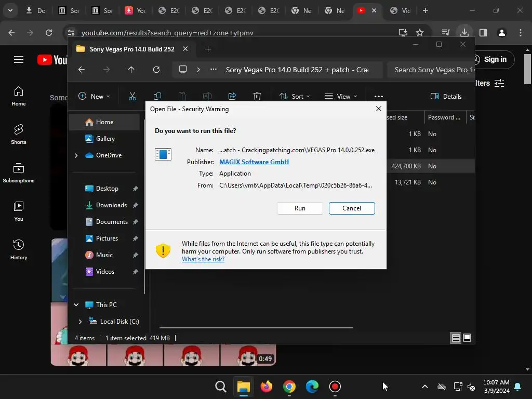Click the Copy icon in Explorer toolbar

pos(157,96)
